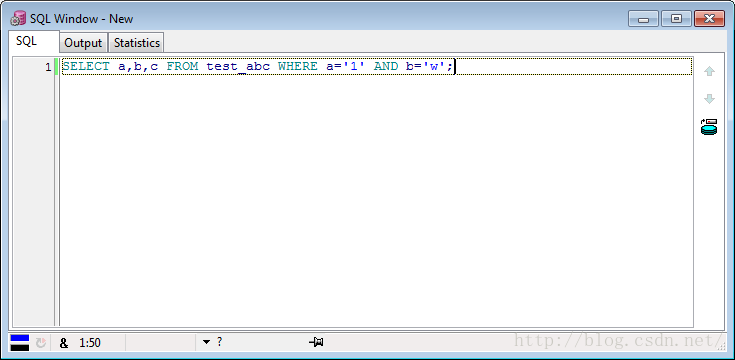
Task: Open the Output tab
Action: (83, 43)
